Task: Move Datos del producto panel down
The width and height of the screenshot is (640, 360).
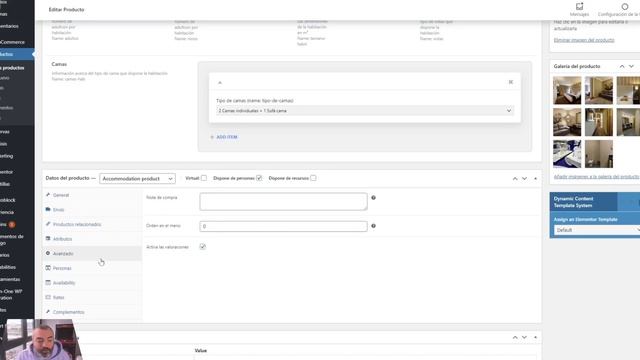Action: pos(524,178)
